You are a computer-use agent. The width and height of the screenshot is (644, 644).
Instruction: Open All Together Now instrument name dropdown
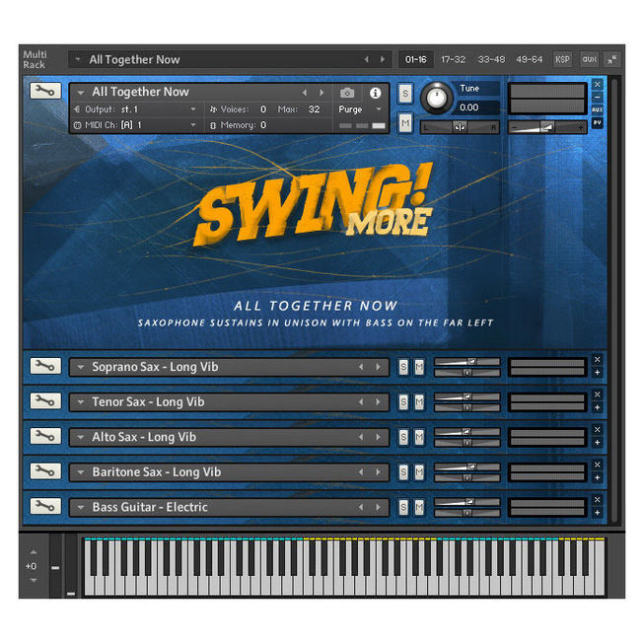click(x=81, y=93)
